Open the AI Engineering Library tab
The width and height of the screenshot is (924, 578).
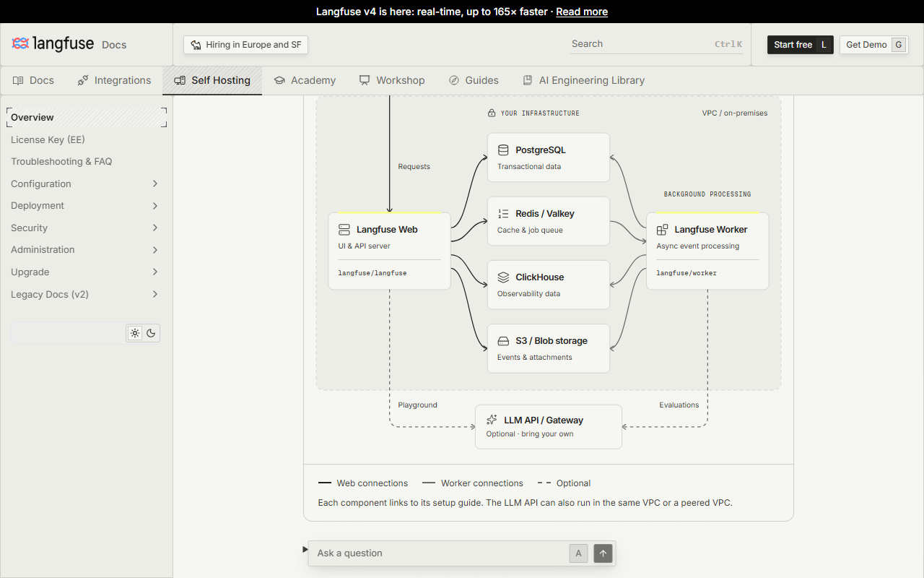(583, 80)
